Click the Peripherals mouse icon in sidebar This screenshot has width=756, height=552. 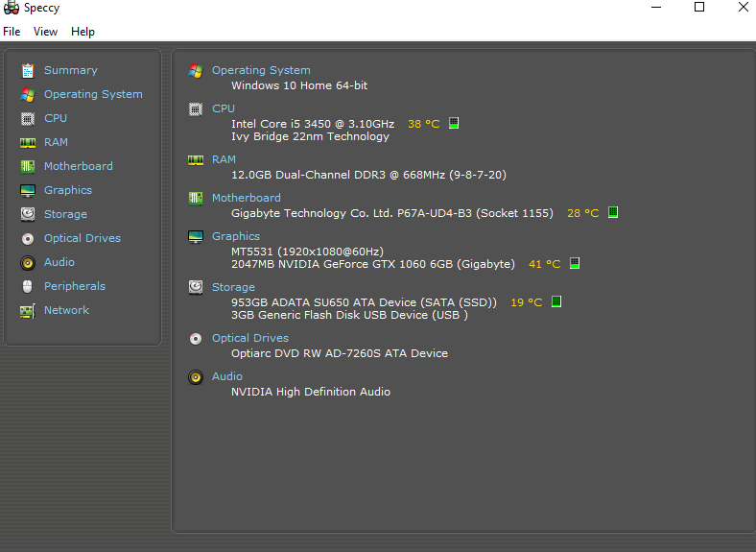pyautogui.click(x=28, y=286)
